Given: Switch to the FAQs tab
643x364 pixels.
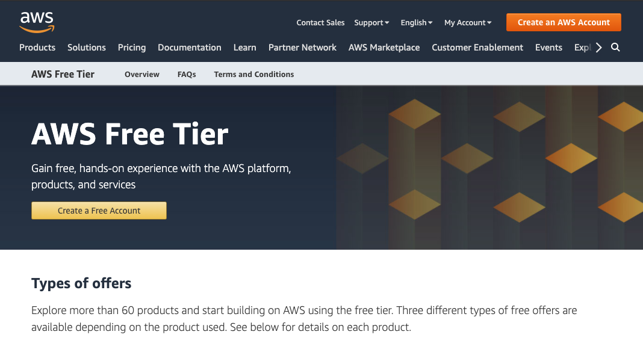Looking at the screenshot, I should tap(187, 75).
